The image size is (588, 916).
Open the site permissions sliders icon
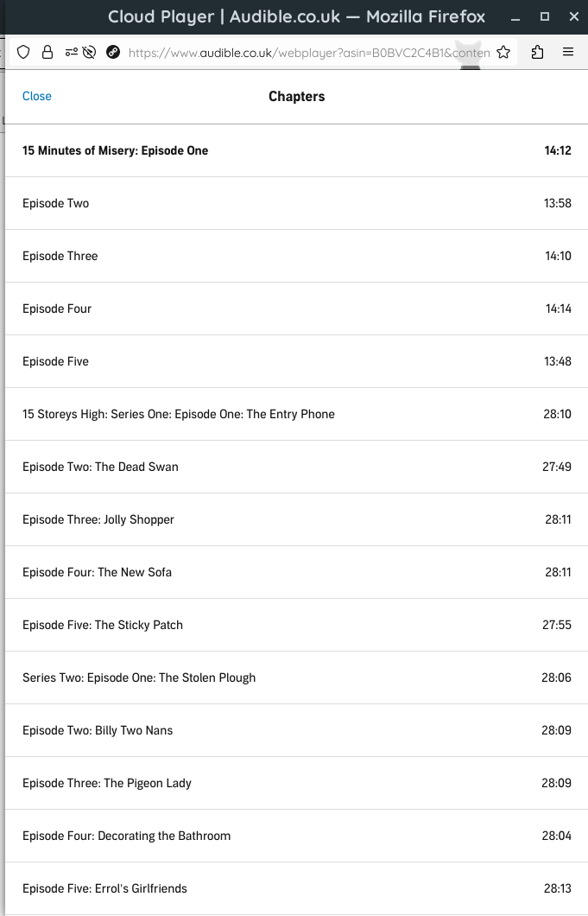[x=71, y=52]
